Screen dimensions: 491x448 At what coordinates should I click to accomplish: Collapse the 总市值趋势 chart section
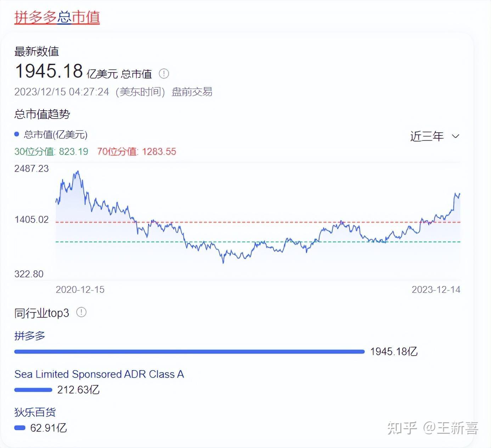click(43, 114)
